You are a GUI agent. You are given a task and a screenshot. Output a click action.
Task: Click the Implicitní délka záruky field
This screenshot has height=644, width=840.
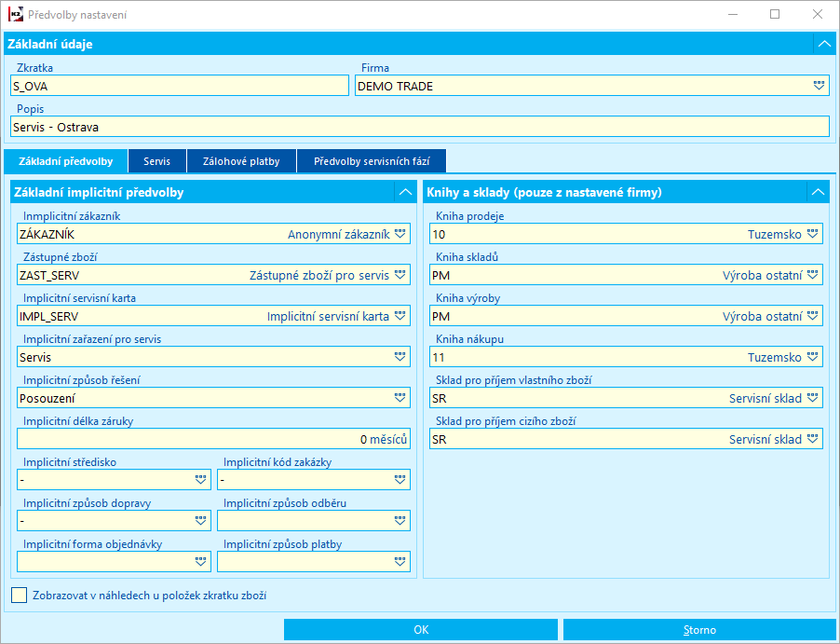(x=214, y=439)
